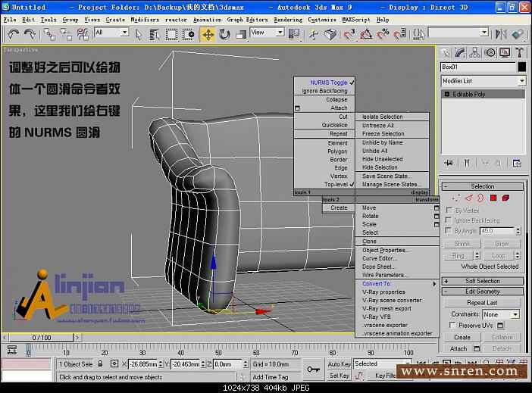Activate Bind to Space Warp tool
532x393 pixels.
(83, 34)
